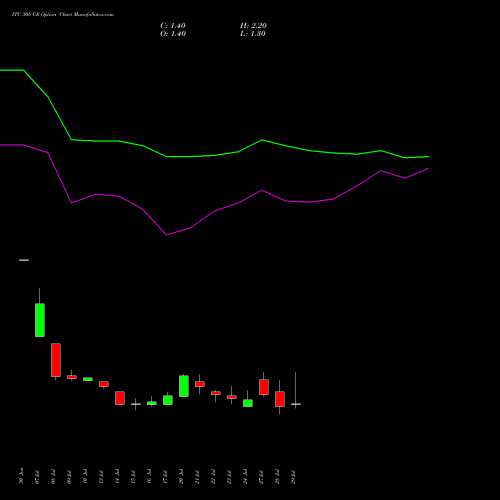The height and width of the screenshot is (500, 500).
Task: Click the "30 Jun" date axis label
Action: pos(21,476)
